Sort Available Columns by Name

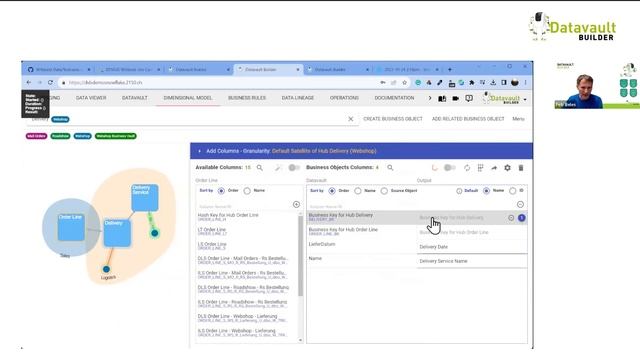[x=247, y=191]
